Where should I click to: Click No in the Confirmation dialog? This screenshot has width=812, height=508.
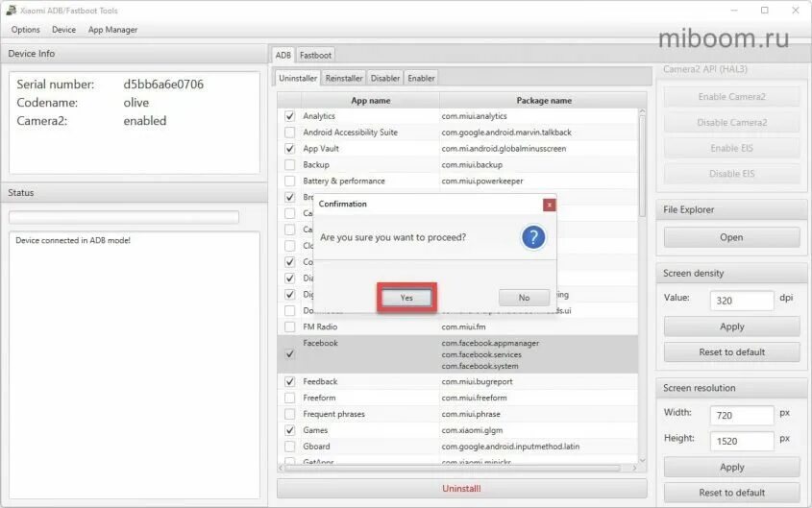(524, 298)
